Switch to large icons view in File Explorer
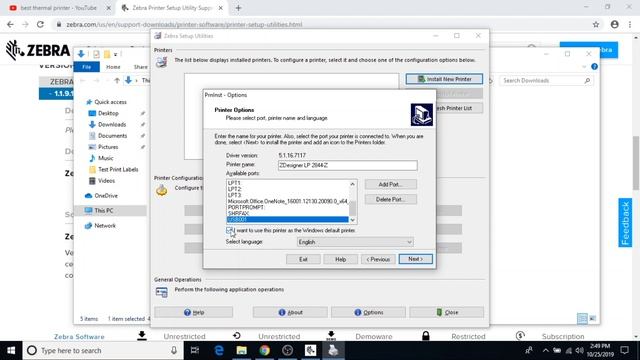Screen dimensions: 640x360 tap(592, 318)
